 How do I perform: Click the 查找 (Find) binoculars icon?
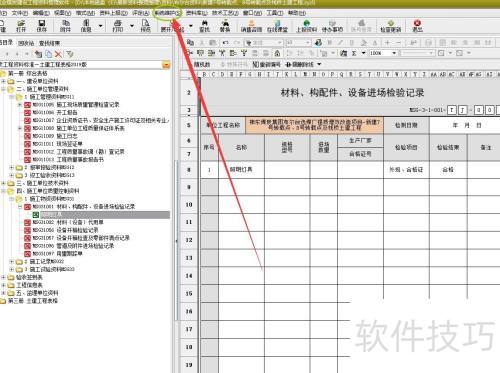pyautogui.click(x=204, y=26)
